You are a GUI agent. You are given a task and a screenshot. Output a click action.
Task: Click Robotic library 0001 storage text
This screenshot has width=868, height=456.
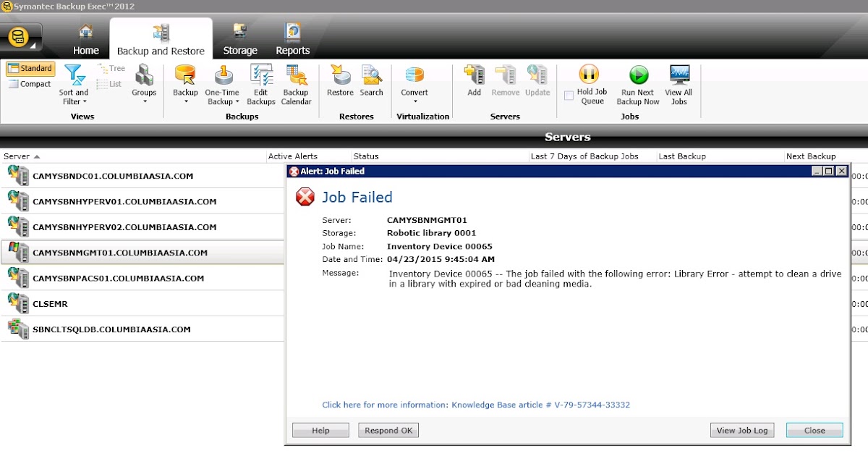(x=432, y=233)
